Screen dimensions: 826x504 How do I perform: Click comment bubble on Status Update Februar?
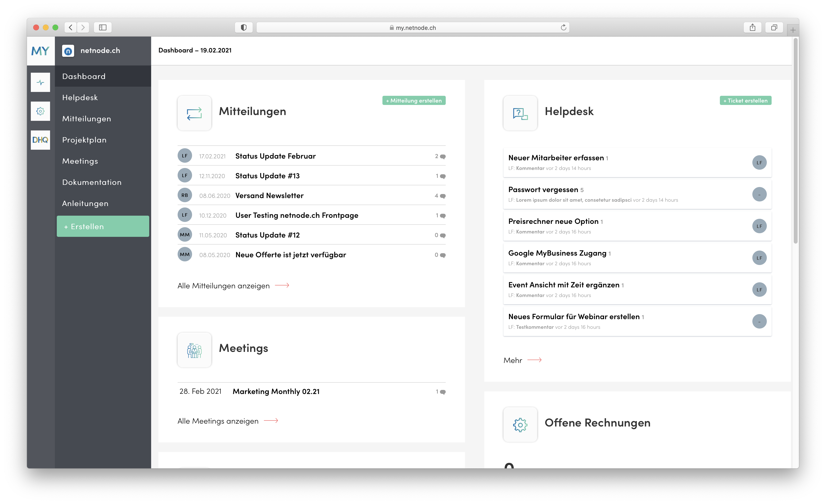pyautogui.click(x=443, y=157)
